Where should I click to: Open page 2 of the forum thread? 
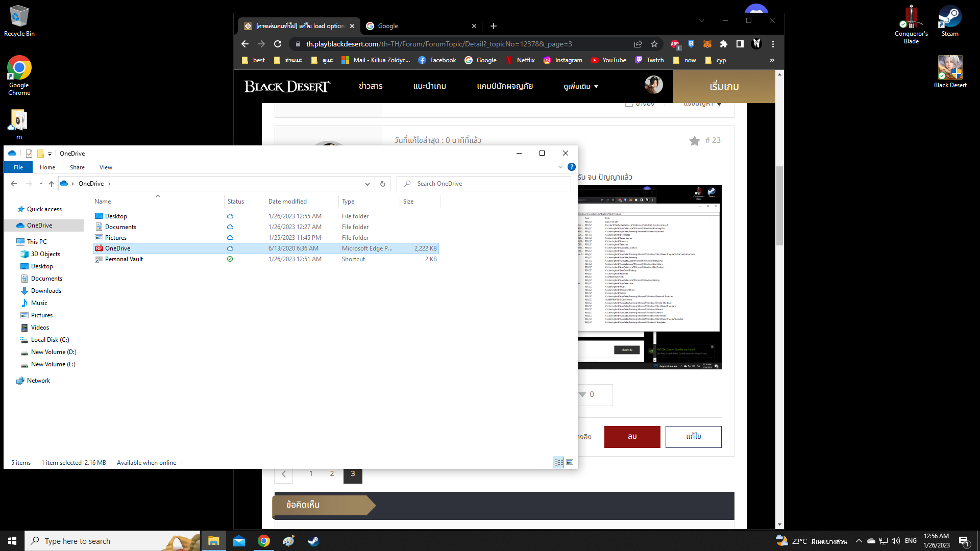[332, 473]
